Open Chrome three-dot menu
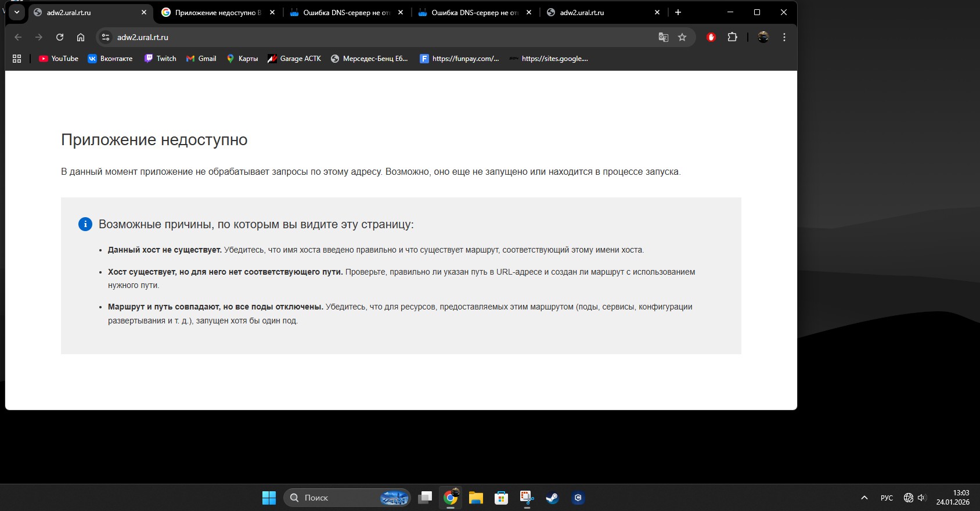The width and height of the screenshot is (980, 511). tap(784, 37)
